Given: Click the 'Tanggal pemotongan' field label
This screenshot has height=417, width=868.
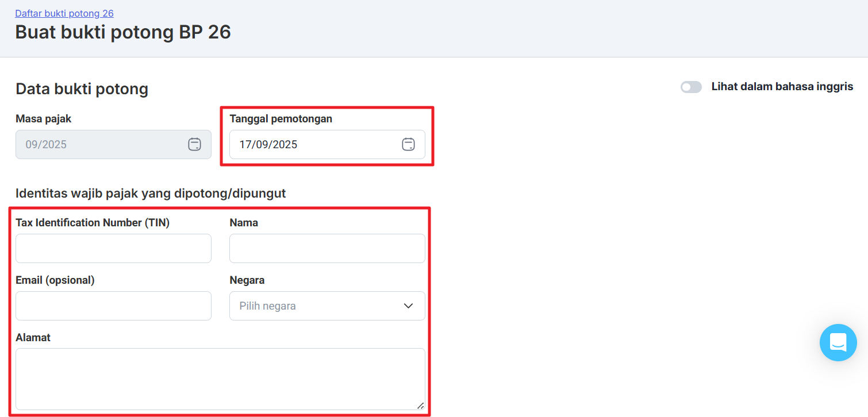Looking at the screenshot, I should (281, 119).
